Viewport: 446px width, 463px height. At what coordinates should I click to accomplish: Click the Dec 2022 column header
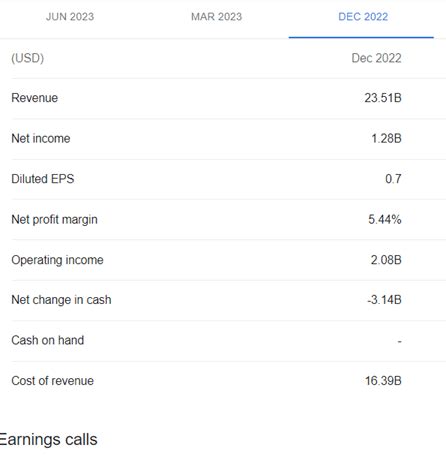coord(376,58)
